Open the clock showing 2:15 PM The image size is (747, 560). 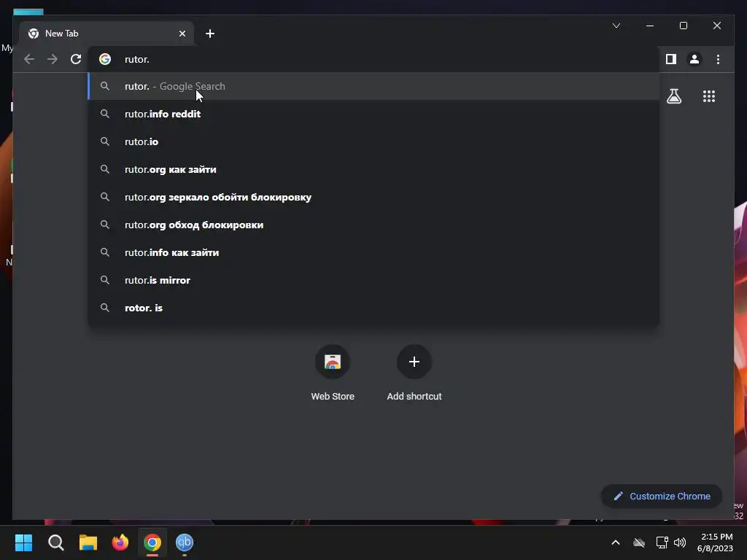click(x=715, y=542)
